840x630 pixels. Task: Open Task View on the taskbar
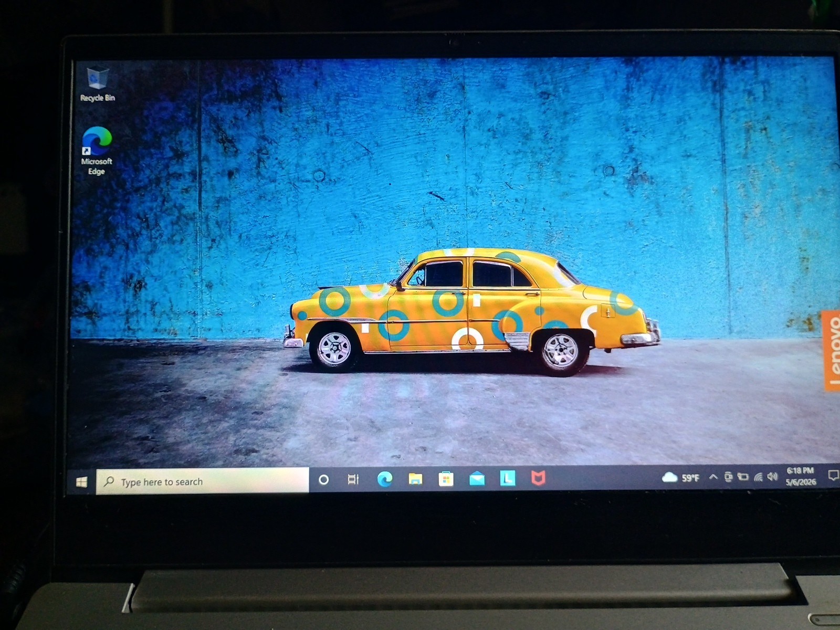[x=353, y=479]
